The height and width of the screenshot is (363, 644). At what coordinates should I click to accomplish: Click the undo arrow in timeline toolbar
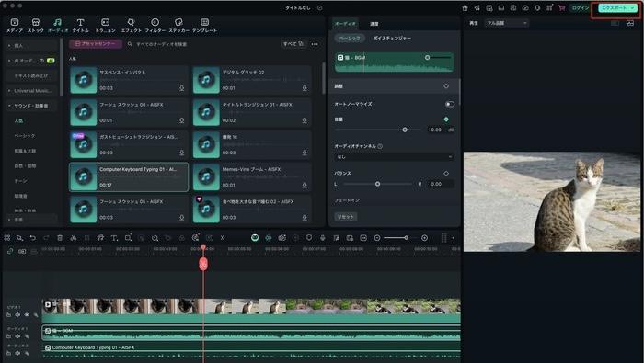(33, 238)
